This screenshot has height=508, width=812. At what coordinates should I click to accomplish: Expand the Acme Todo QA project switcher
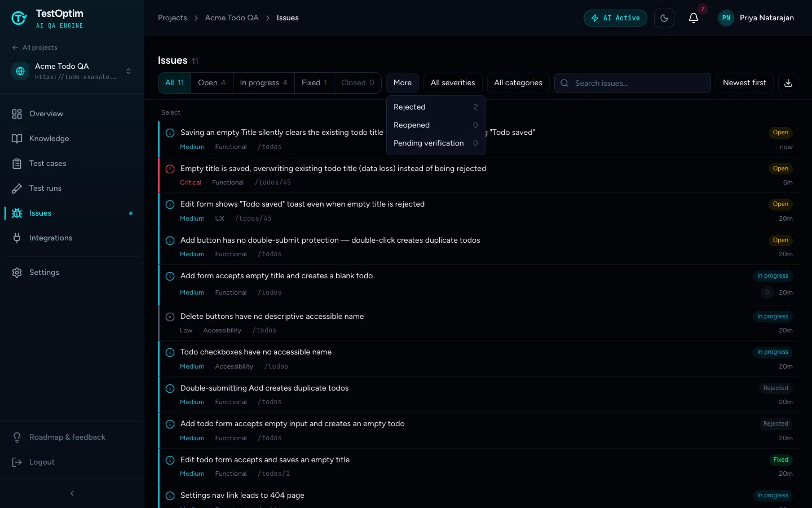[x=72, y=71]
